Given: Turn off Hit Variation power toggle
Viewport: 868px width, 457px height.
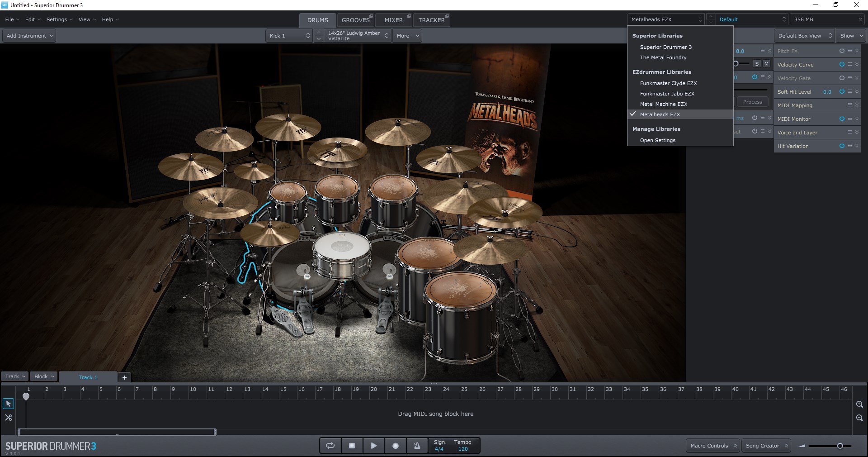Looking at the screenshot, I should pyautogui.click(x=842, y=146).
